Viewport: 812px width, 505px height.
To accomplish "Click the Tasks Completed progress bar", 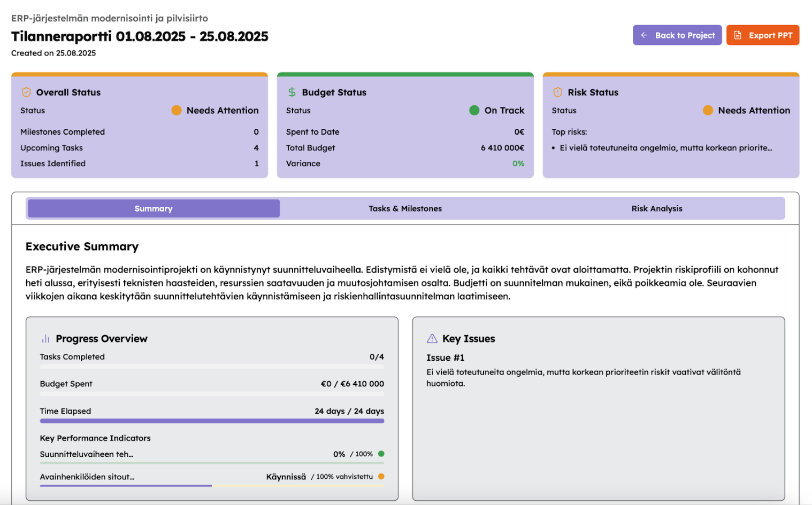I will click(x=212, y=367).
